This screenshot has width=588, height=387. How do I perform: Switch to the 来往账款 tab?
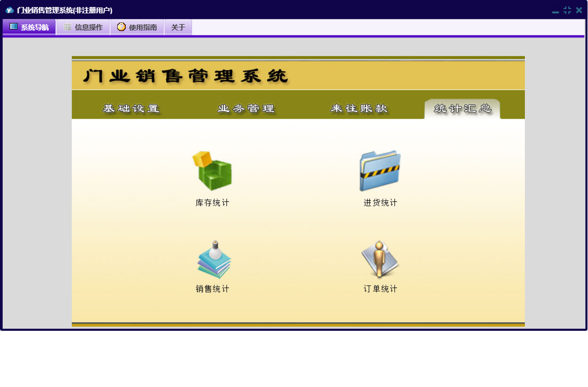[359, 109]
